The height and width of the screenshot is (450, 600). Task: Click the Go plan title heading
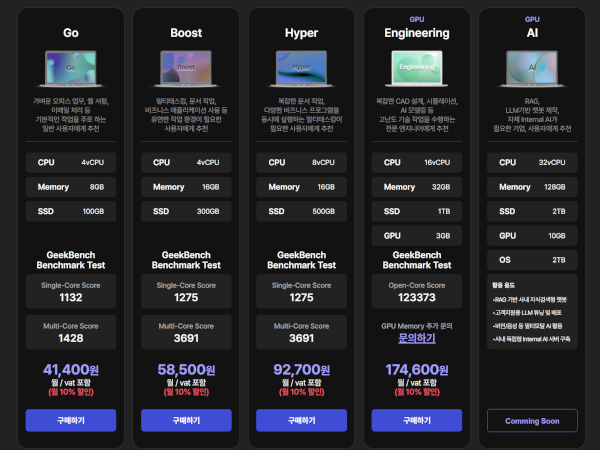tap(71, 33)
